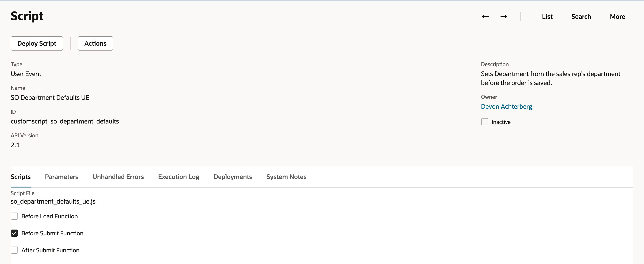
Task: Click the Deploy Script button
Action: click(37, 43)
